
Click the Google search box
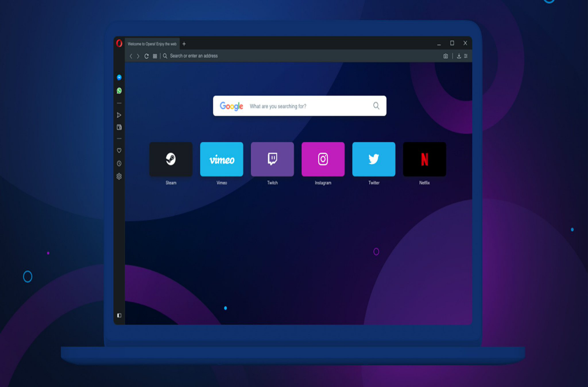coord(308,106)
